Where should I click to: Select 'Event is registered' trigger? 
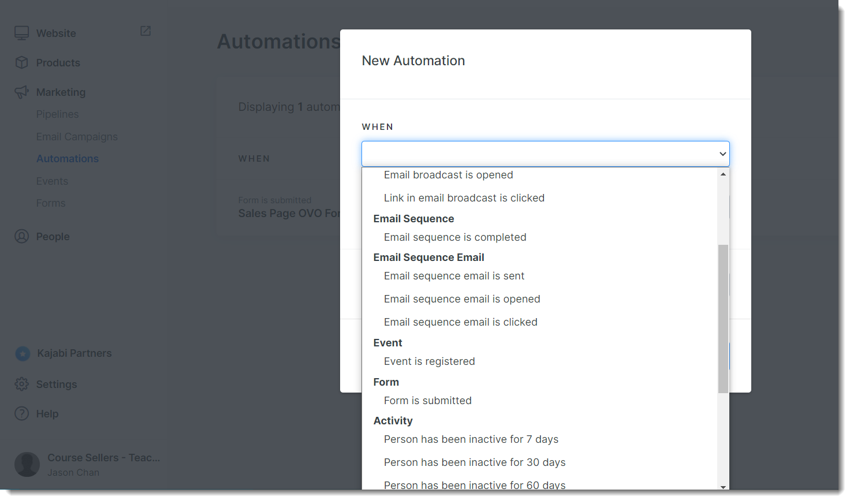coord(430,361)
